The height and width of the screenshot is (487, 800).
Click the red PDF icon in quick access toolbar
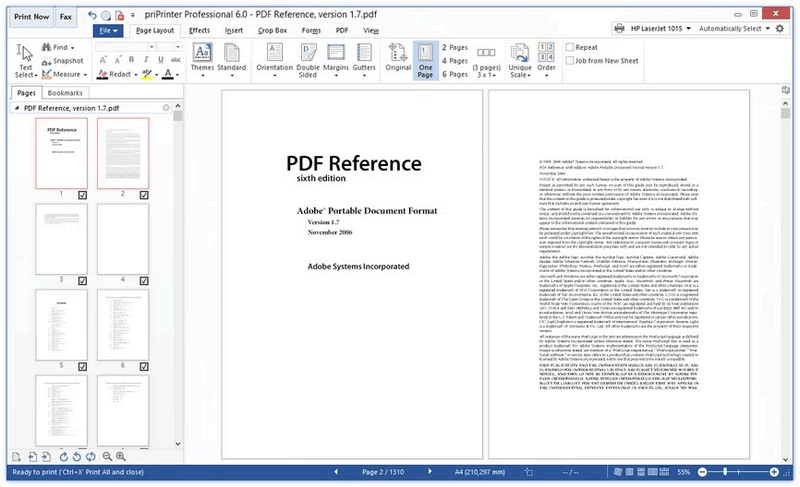(x=120, y=15)
